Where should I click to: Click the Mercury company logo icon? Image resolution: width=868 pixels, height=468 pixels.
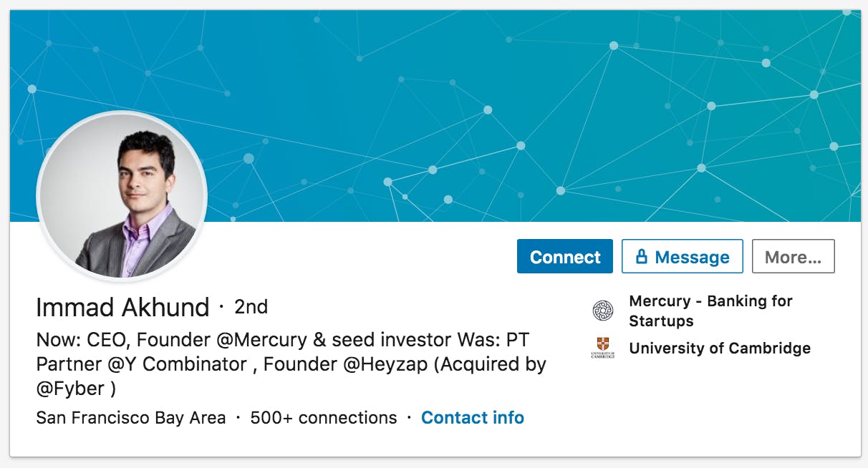602,311
